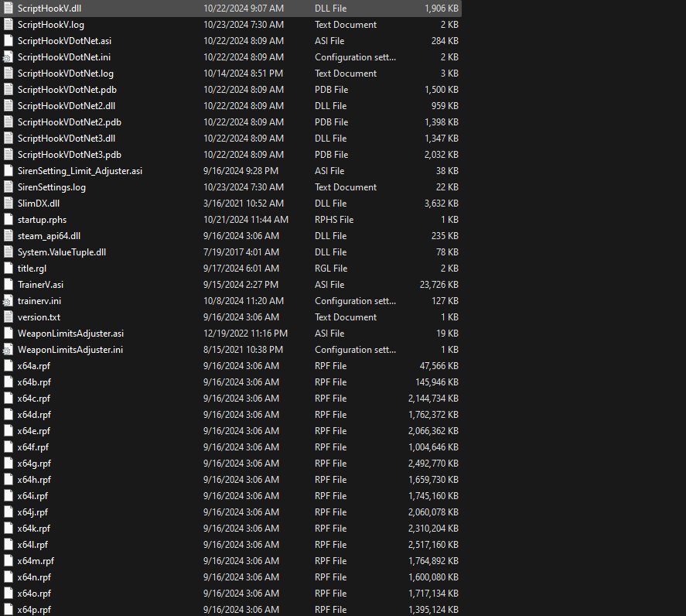
Task: Click the 1,906 KB size of ScriptHookV.dll
Action: click(442, 9)
